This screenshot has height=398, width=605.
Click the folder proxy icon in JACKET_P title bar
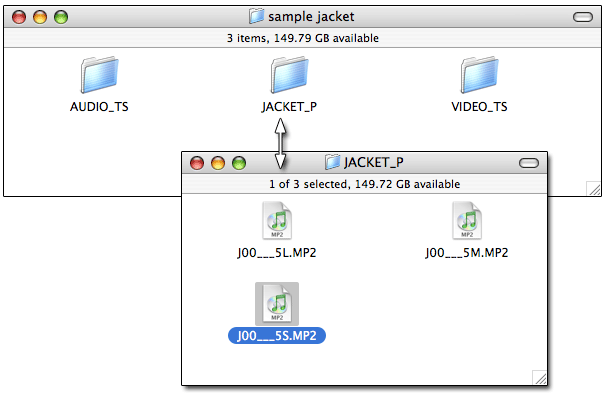coord(332,162)
